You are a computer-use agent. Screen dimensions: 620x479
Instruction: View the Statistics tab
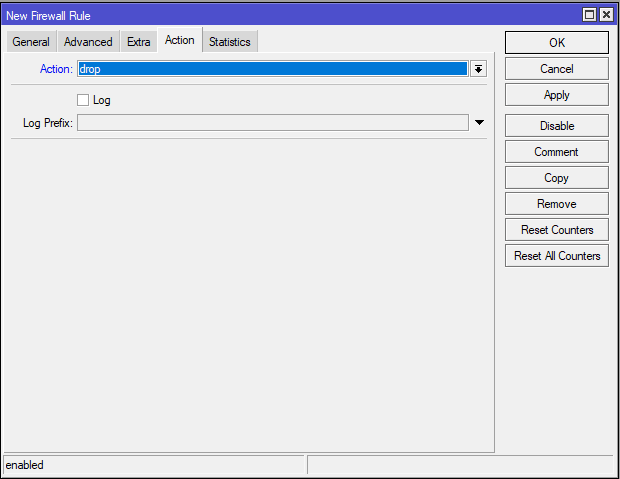(x=230, y=42)
